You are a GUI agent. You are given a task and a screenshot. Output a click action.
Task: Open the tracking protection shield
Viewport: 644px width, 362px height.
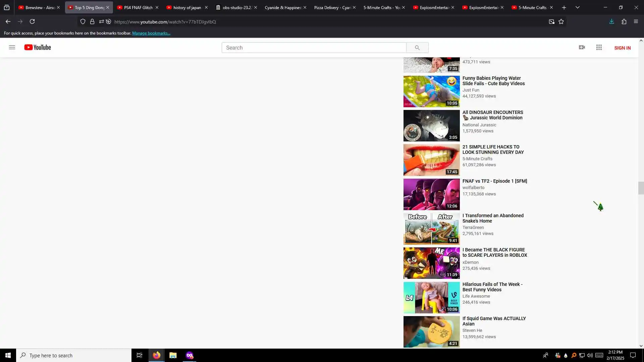[x=83, y=22]
